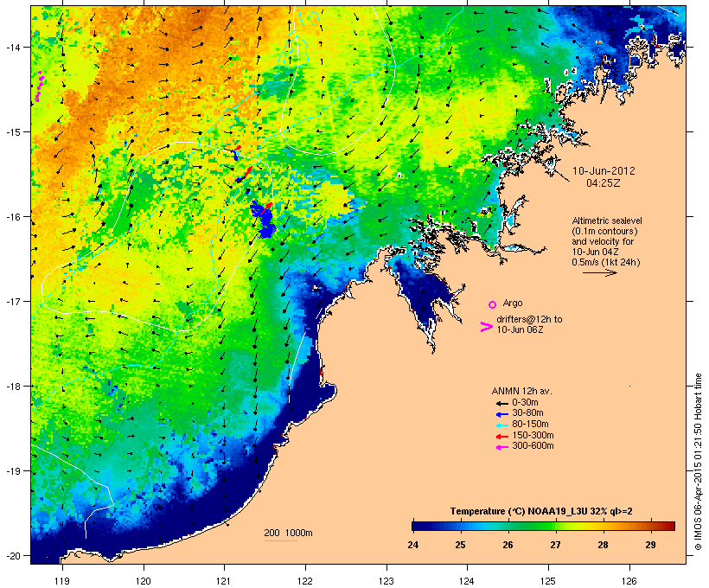Click the magenta Argo circle symbol
This screenshot has width=709, height=588.
click(493, 304)
